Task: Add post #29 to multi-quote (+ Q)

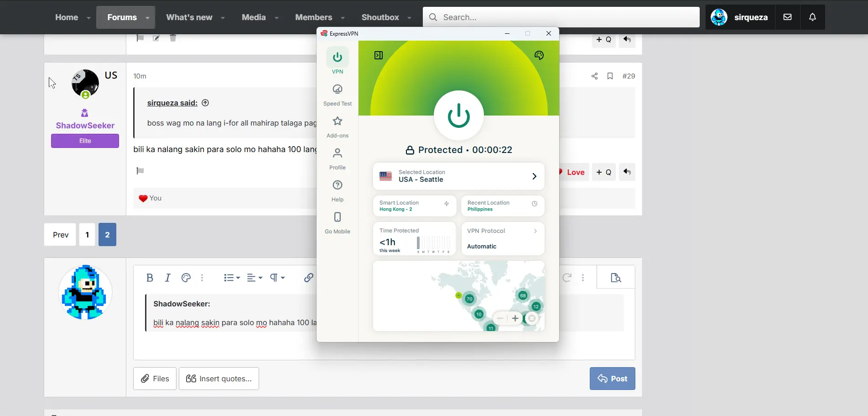Action: click(603, 172)
